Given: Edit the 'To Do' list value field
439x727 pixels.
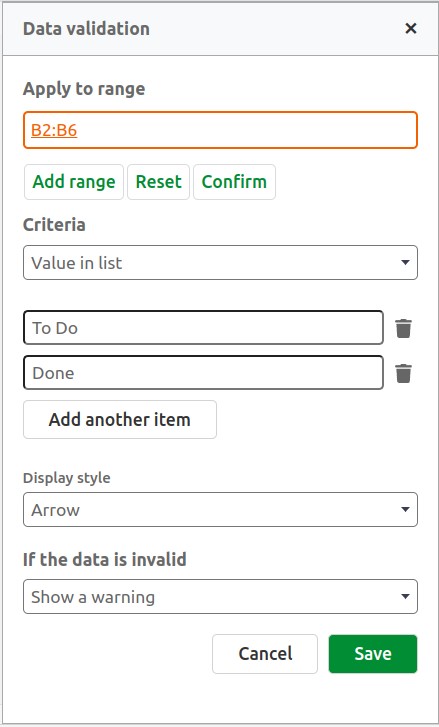Looking at the screenshot, I should click(203, 328).
